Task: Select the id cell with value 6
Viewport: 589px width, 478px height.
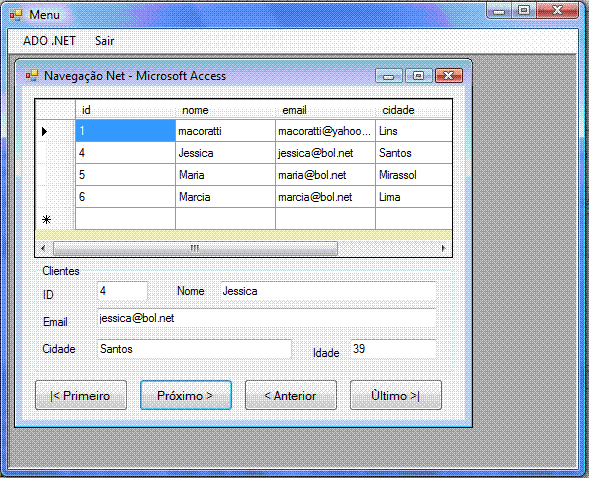Action: click(x=125, y=197)
